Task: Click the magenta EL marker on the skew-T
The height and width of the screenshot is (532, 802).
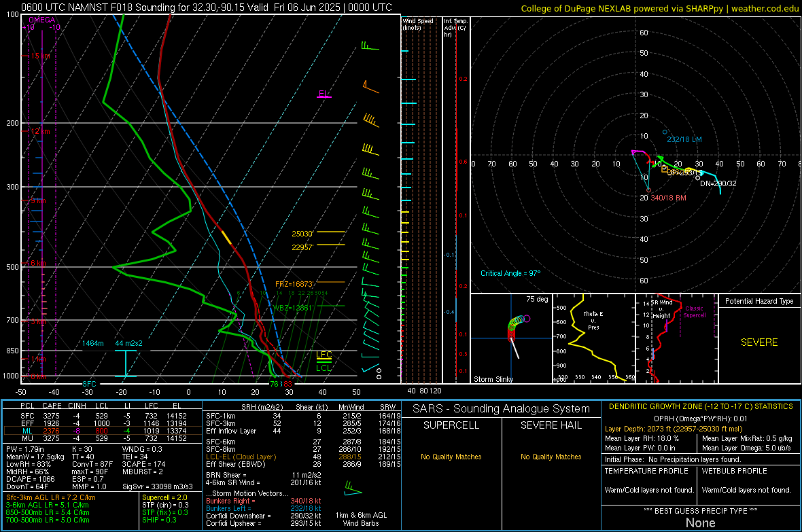Action: coord(324,94)
